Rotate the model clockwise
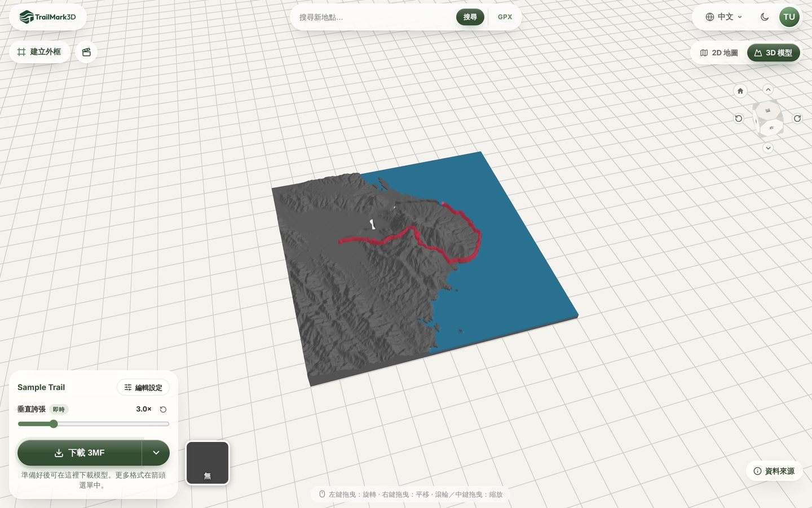 tap(797, 119)
